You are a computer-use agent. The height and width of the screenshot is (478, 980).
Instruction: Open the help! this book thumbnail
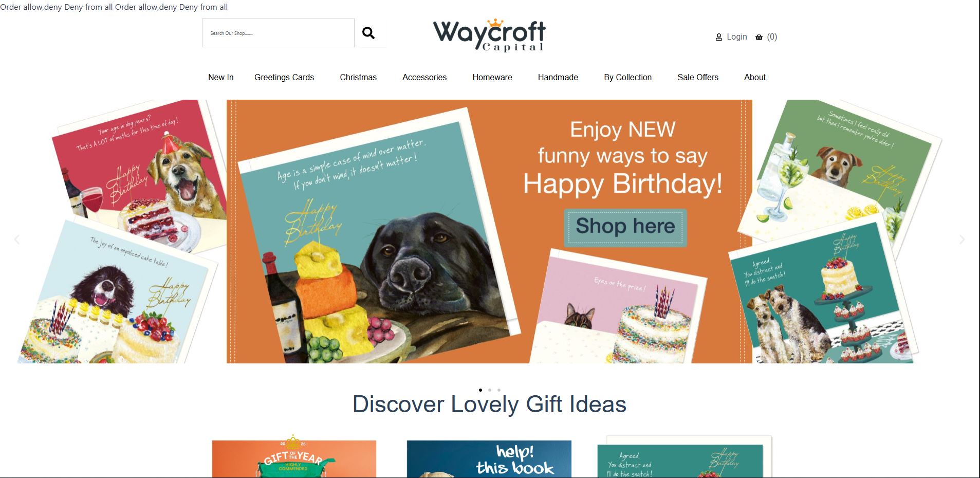(x=489, y=459)
